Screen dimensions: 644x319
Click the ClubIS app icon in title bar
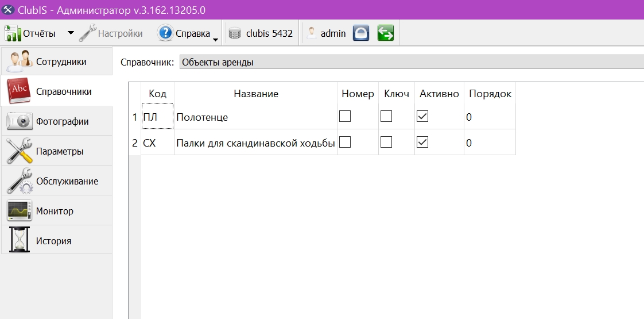[x=8, y=10]
